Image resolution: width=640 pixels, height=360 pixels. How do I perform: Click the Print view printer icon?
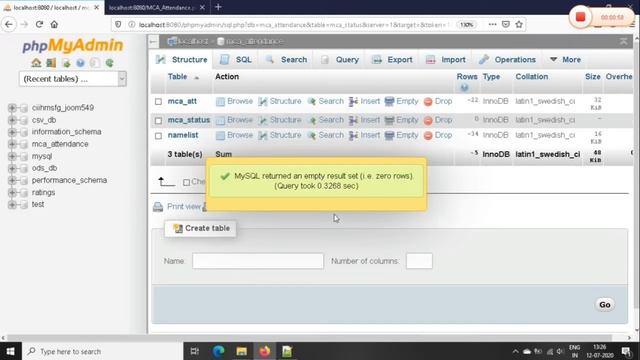tap(158, 207)
